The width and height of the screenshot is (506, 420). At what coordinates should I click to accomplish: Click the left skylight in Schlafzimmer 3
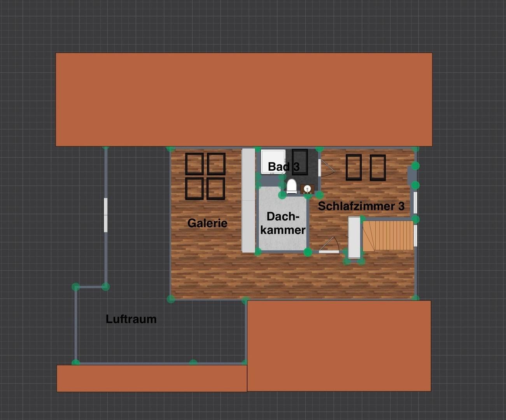pos(353,166)
